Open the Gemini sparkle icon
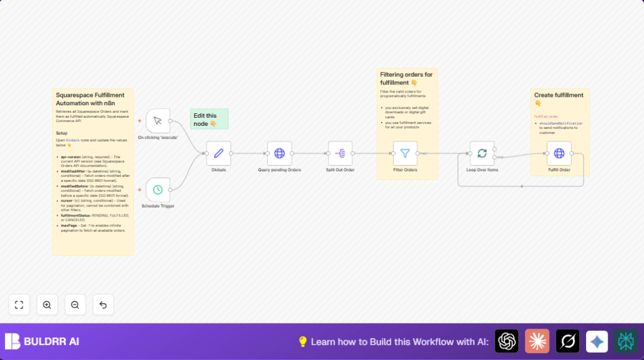Screen dimensions: 644x360 pos(597,341)
